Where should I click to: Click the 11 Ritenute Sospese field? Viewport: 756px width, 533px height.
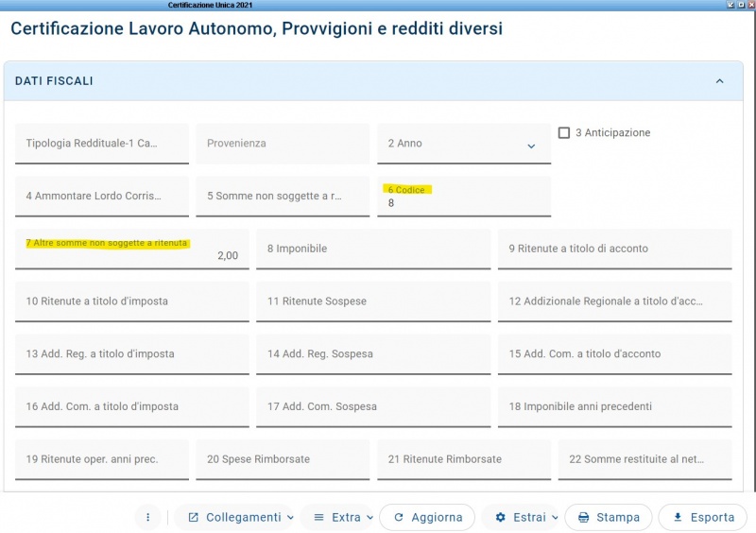coord(373,301)
